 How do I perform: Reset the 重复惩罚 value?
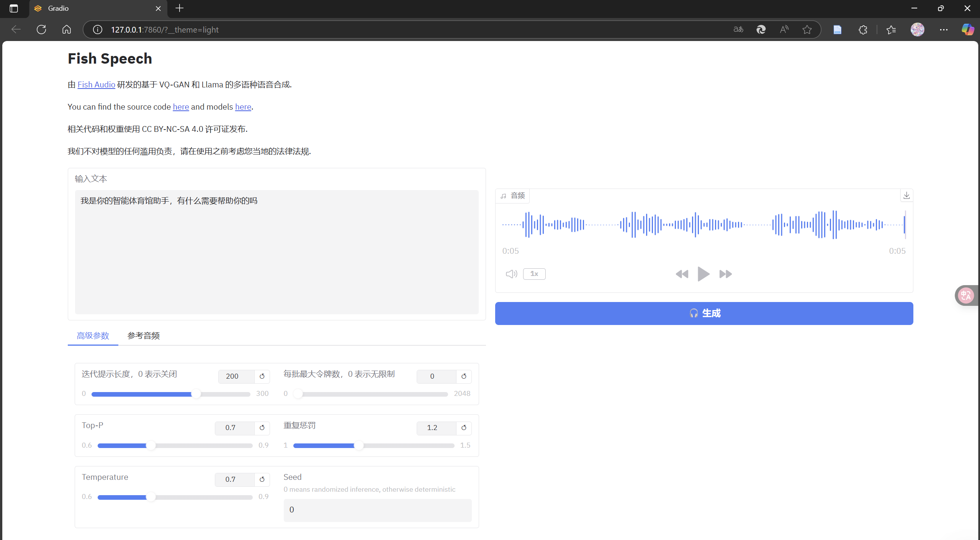coord(464,428)
